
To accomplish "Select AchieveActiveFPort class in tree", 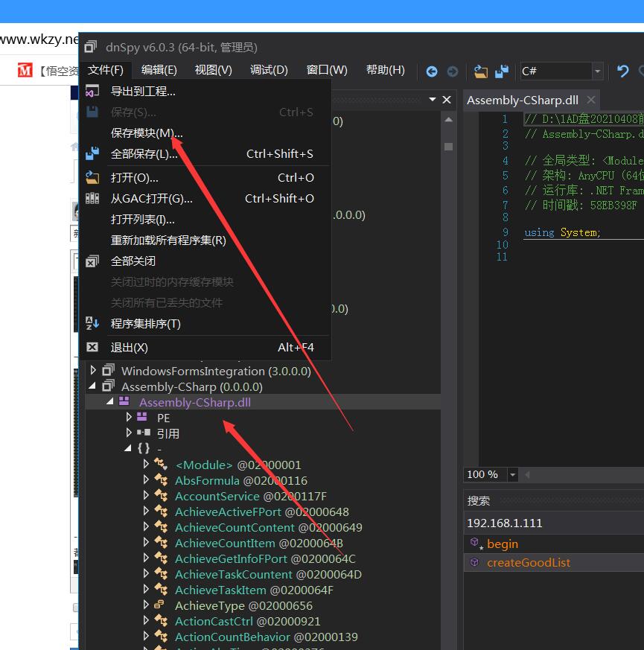I will pos(262,512).
